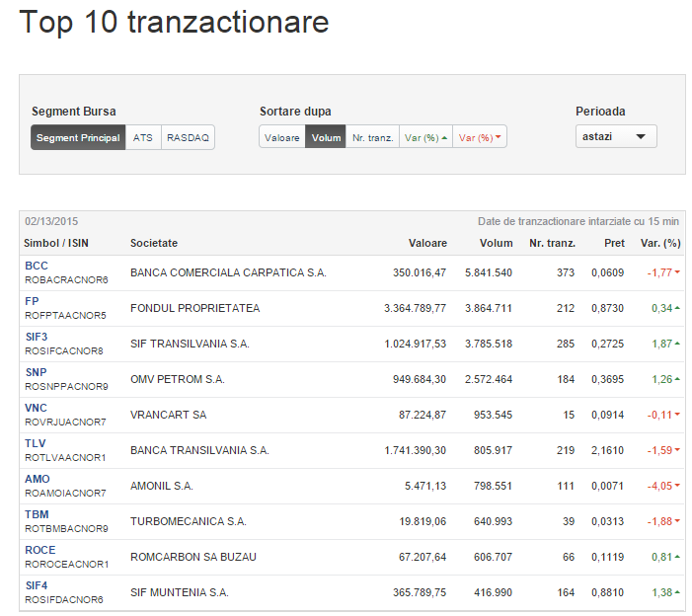Image resolution: width=692 pixels, height=616 pixels.
Task: Select the Segment Principal toggle button
Action: click(78, 137)
